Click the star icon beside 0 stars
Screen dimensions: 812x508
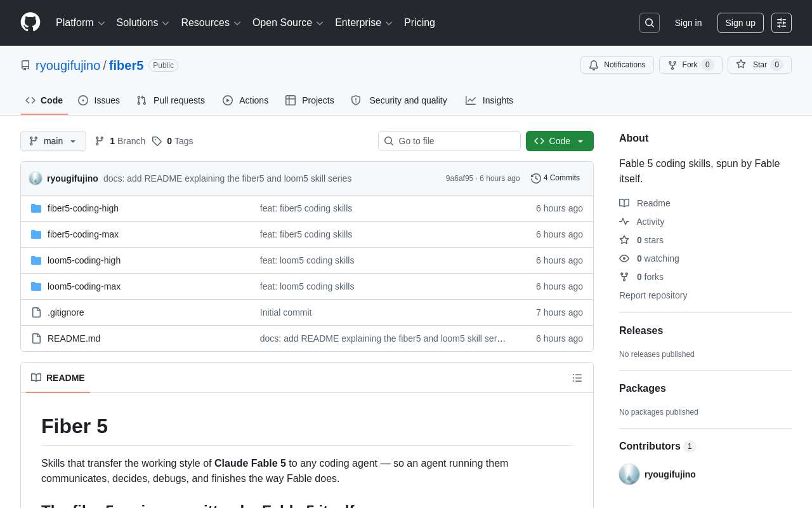(624, 240)
